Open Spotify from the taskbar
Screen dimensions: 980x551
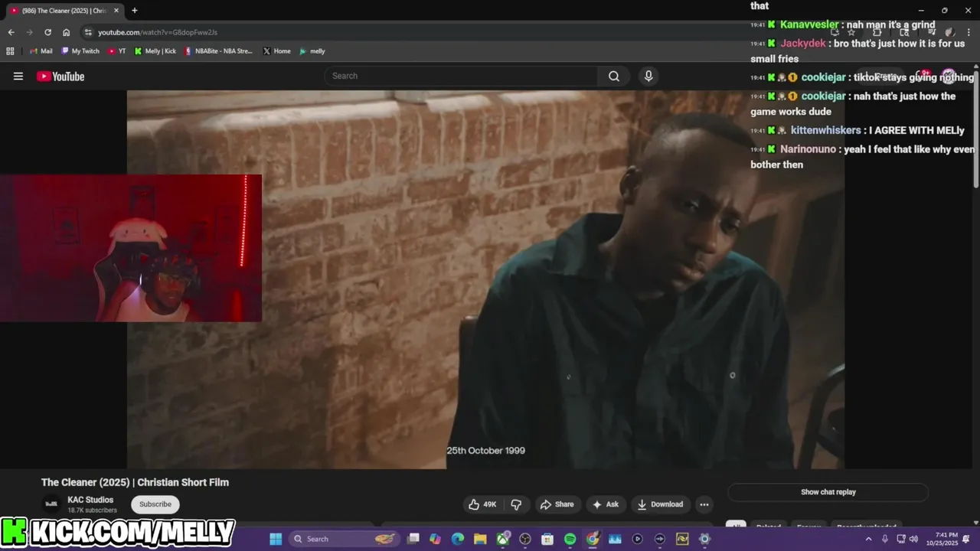click(x=570, y=539)
